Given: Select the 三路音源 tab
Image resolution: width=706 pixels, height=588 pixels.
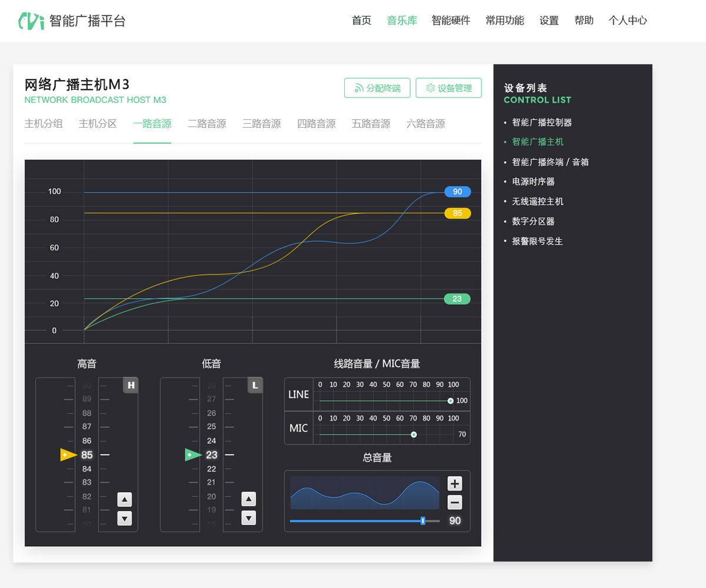Looking at the screenshot, I should 262,124.
